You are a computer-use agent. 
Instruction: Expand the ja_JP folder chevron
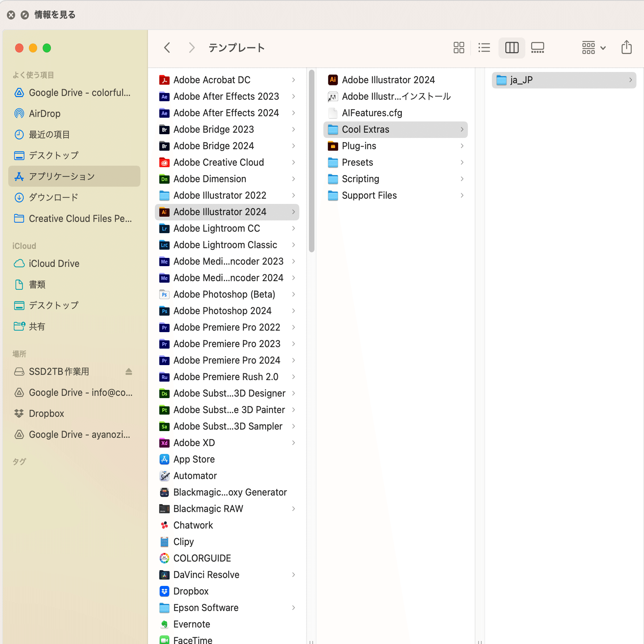pos(631,80)
